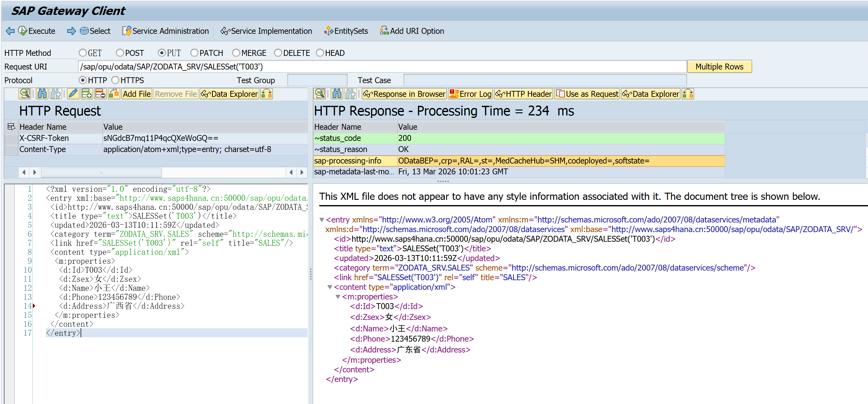Collapse the root entry XML node

click(321, 220)
